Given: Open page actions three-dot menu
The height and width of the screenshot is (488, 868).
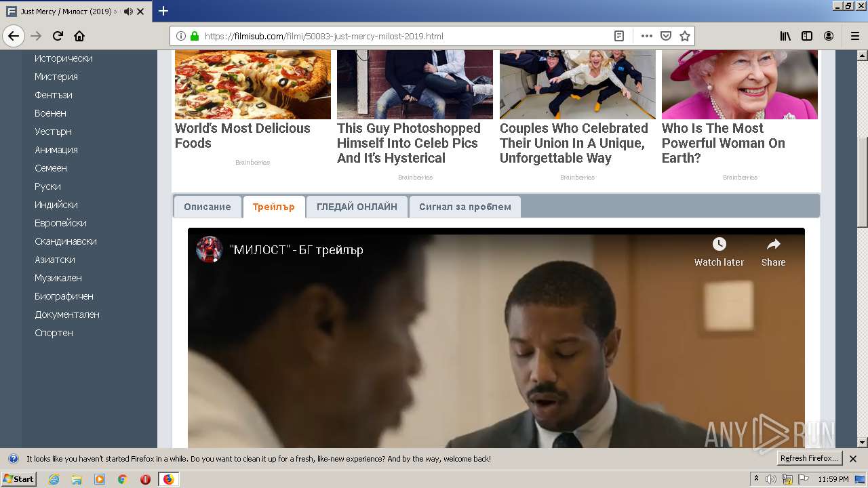Looking at the screenshot, I should point(646,36).
